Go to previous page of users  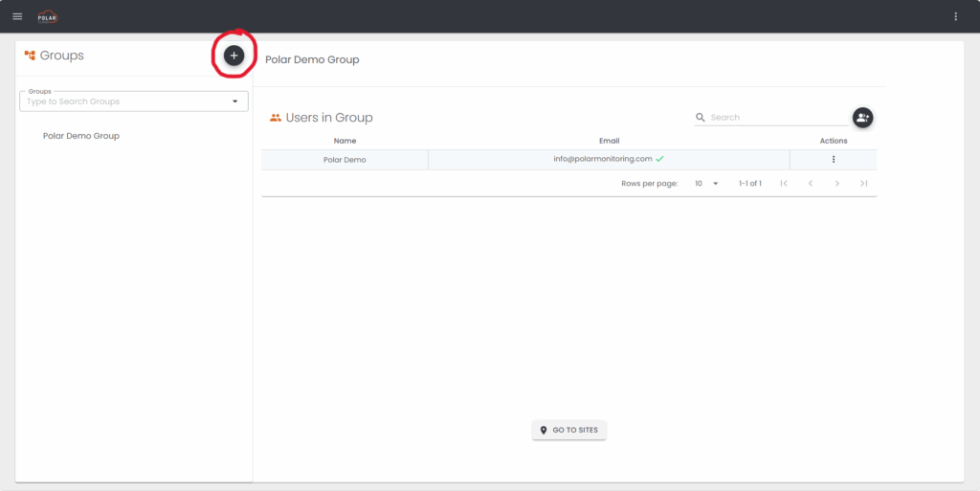pos(811,183)
